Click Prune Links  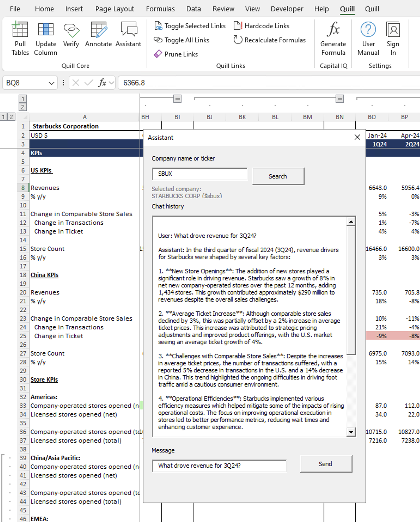[176, 54]
